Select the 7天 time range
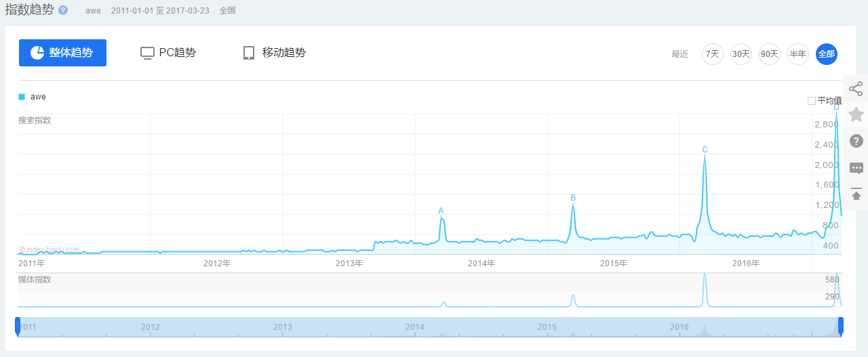Screen dimensions: 868x357 [x=713, y=54]
